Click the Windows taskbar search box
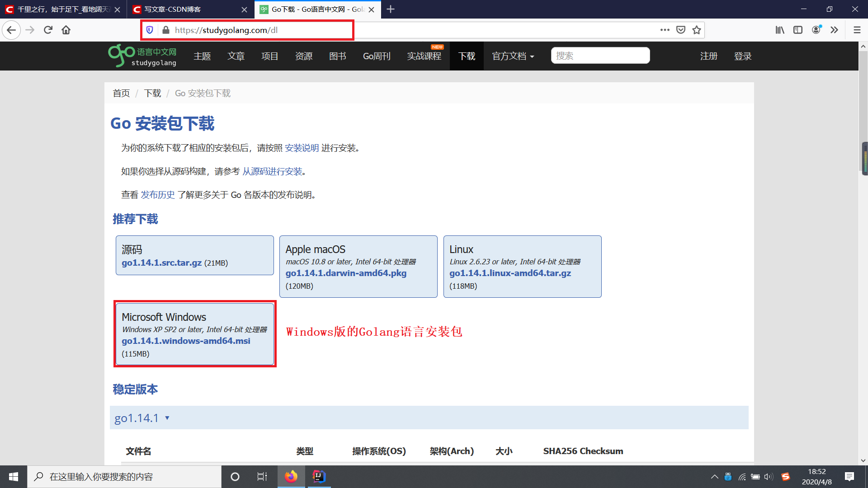Viewport: 868px width, 488px height. point(124,477)
